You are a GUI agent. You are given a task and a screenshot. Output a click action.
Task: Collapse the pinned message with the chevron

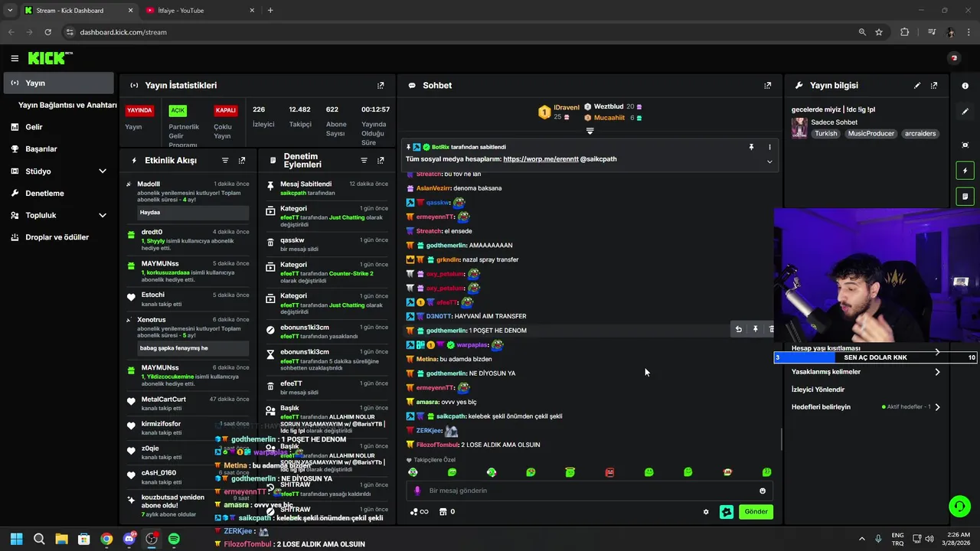point(769,161)
